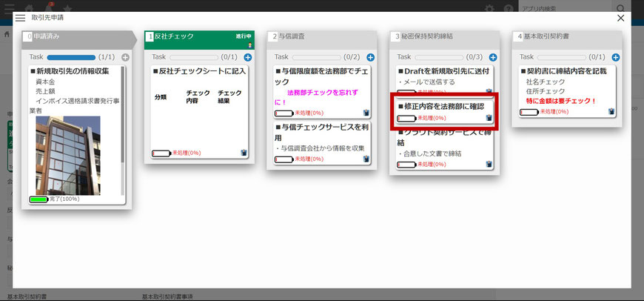Add a task to 基本取引契約書 column
The height and width of the screenshot is (301, 644).
coord(615,57)
